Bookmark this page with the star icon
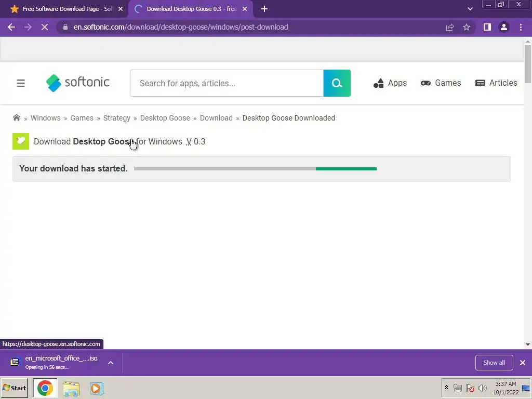The height and width of the screenshot is (399, 532). click(x=467, y=27)
